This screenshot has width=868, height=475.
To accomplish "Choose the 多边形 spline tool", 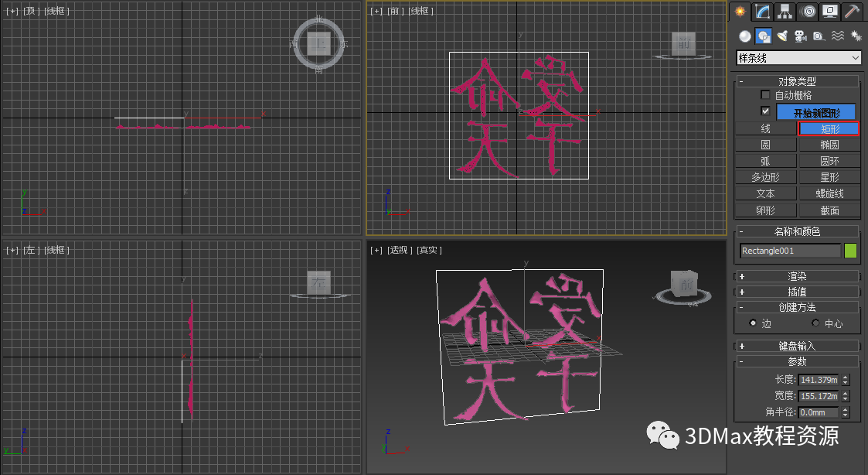I will click(766, 177).
